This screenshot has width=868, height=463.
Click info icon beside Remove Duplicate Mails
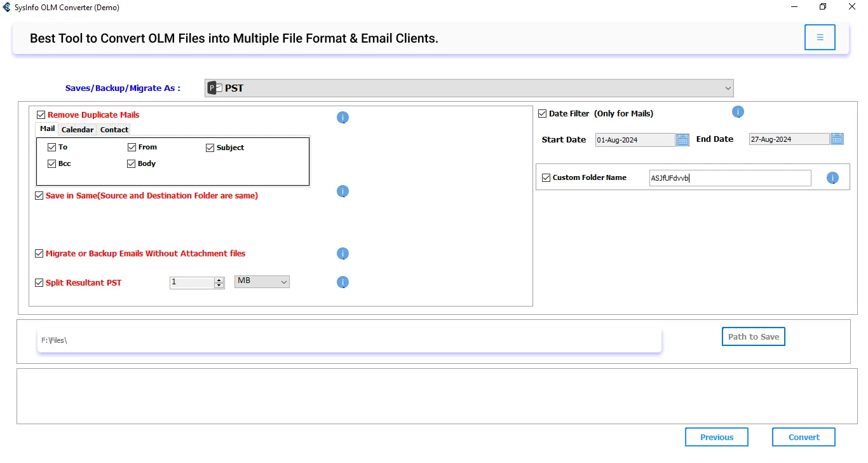pos(342,118)
